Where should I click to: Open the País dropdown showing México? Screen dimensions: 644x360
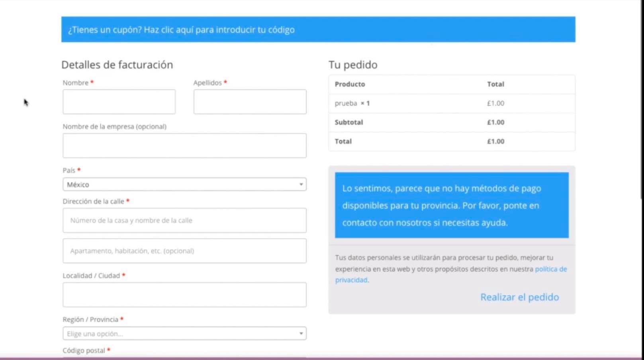(x=184, y=184)
